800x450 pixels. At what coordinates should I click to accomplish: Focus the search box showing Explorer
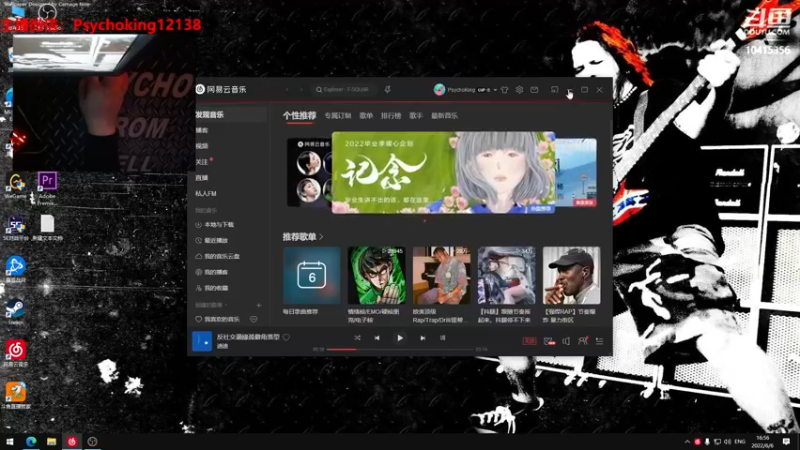[x=343, y=89]
